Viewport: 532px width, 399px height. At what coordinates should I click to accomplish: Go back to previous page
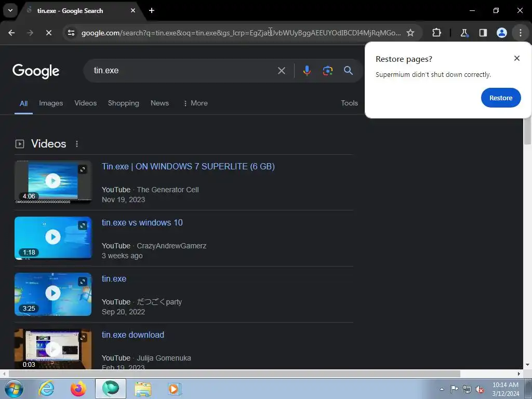11,33
